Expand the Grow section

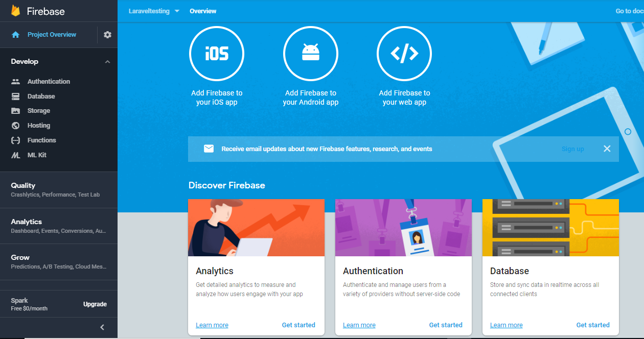[59, 261]
